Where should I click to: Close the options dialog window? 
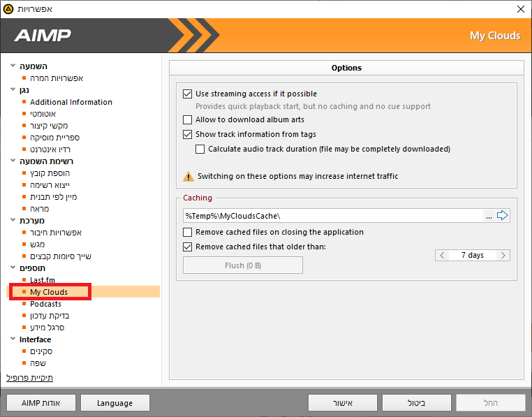(521, 9)
